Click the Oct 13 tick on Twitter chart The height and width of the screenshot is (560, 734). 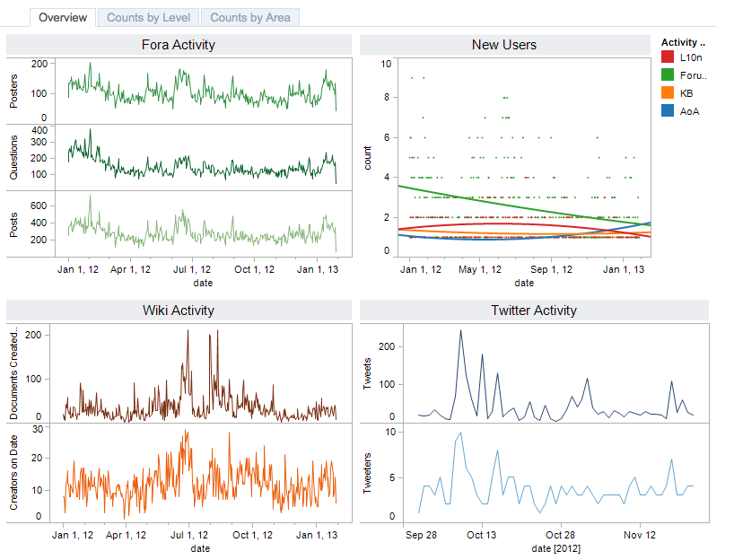point(481,535)
